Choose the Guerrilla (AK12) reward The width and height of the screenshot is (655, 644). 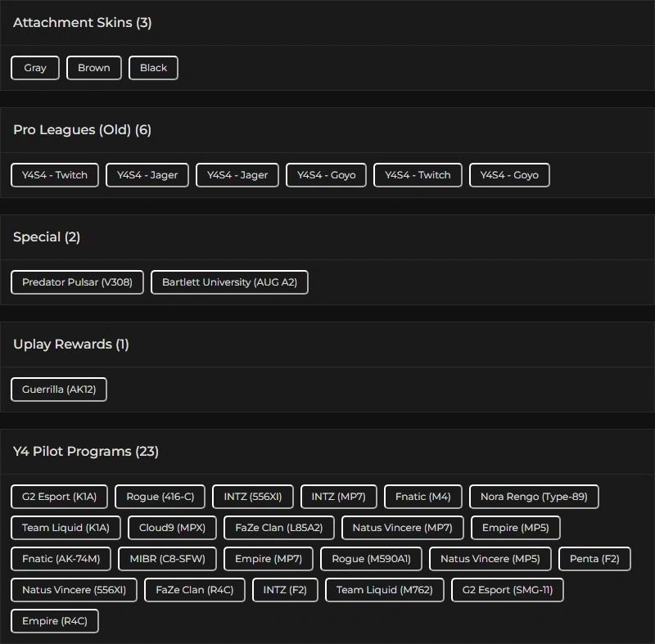pyautogui.click(x=59, y=390)
